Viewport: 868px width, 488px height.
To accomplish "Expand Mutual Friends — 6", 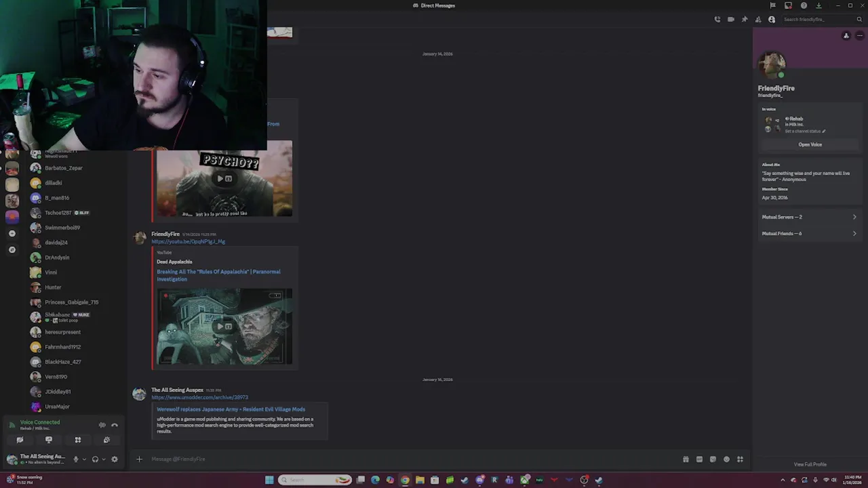I will pos(809,233).
